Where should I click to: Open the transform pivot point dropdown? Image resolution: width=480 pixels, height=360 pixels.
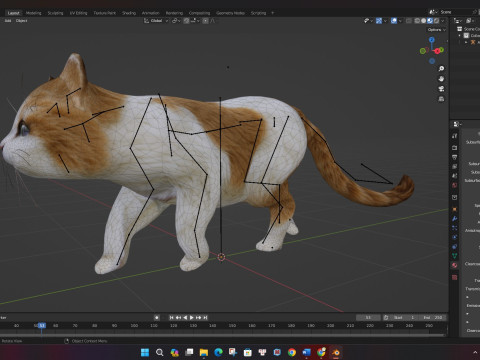coord(176,21)
